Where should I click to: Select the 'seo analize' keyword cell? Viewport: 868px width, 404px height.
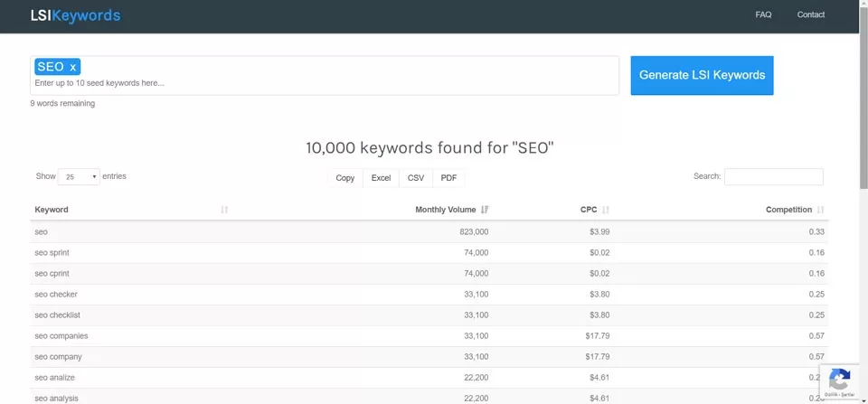(x=54, y=378)
